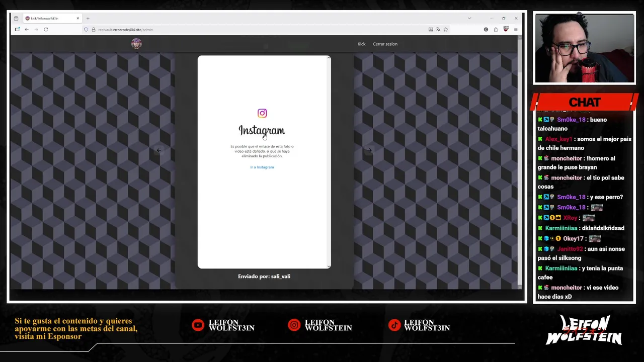Click Alex_key1 username in chat
644x362 pixels.
558,139
